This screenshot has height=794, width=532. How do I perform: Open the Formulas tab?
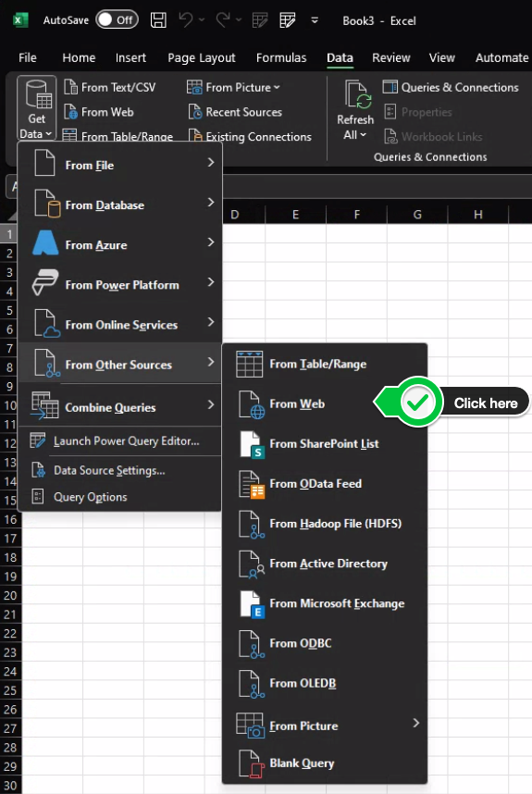click(x=281, y=57)
